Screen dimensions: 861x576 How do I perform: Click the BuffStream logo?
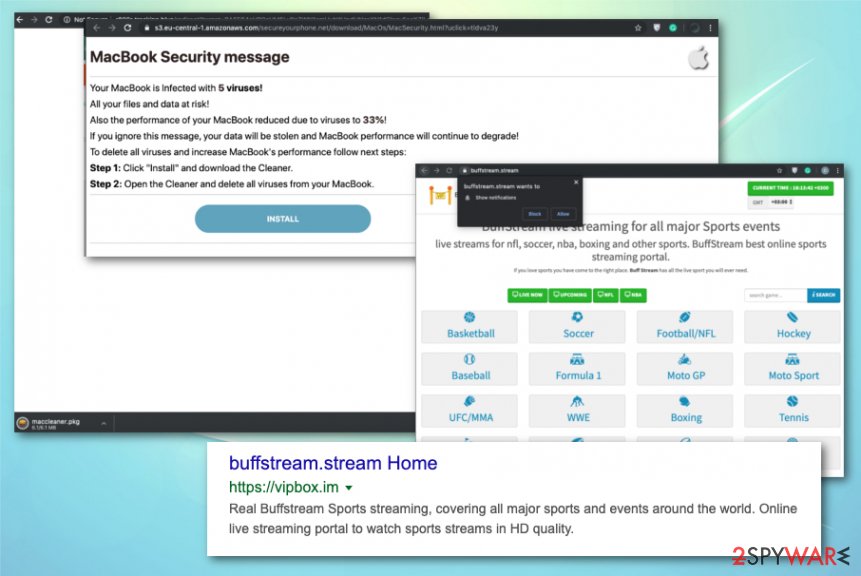[440, 195]
